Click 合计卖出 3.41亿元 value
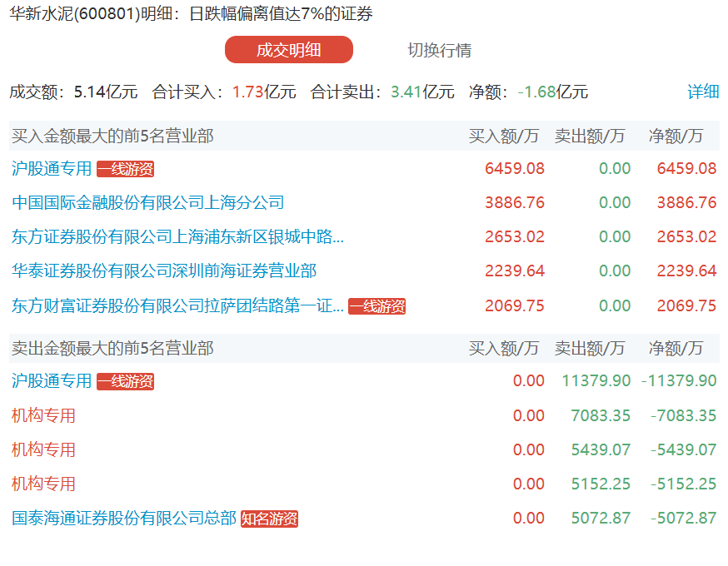Screen dimensions: 728x566 point(422,92)
